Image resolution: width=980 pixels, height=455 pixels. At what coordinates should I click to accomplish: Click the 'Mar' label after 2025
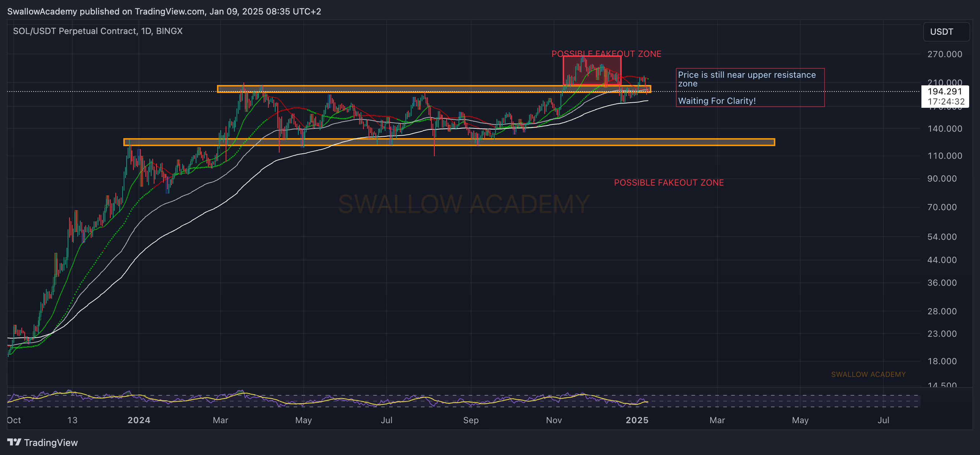coord(717,420)
